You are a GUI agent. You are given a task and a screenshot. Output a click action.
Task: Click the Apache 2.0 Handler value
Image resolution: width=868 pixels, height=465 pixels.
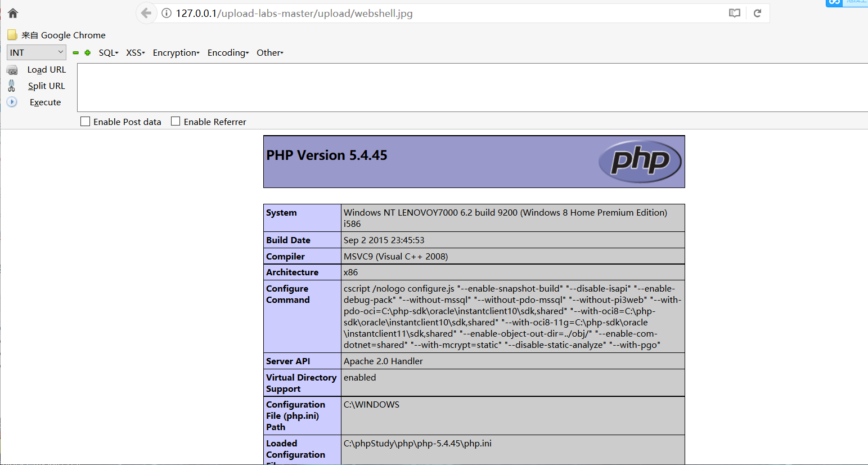pos(383,361)
